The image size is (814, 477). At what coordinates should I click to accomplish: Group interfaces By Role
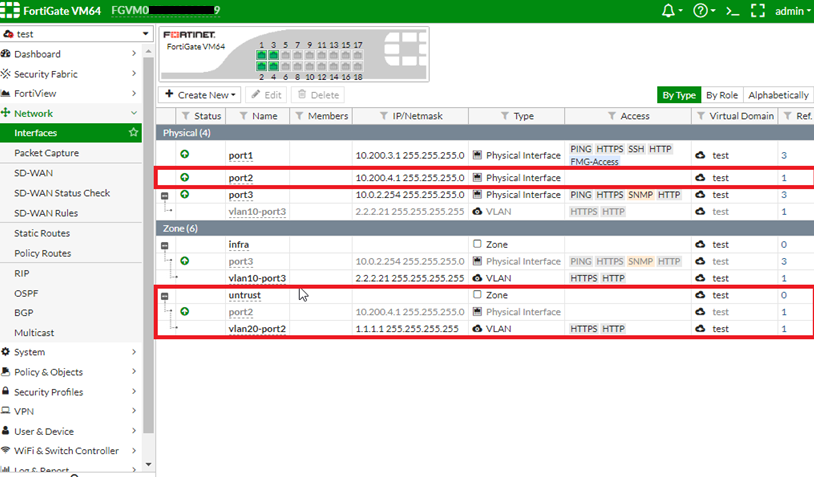point(722,95)
